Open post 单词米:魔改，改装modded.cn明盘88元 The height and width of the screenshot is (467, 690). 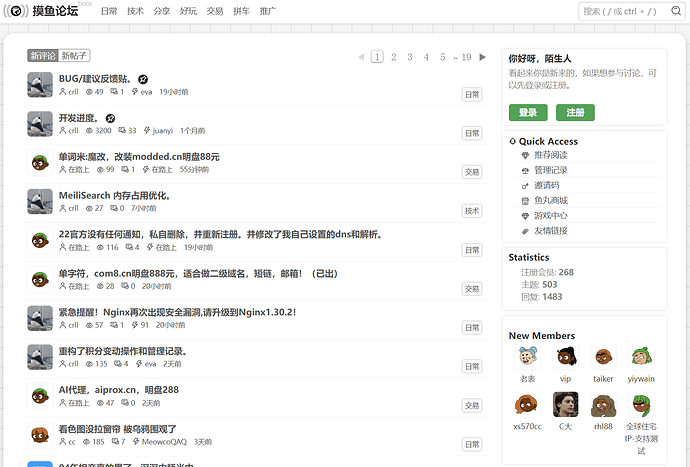(139, 157)
